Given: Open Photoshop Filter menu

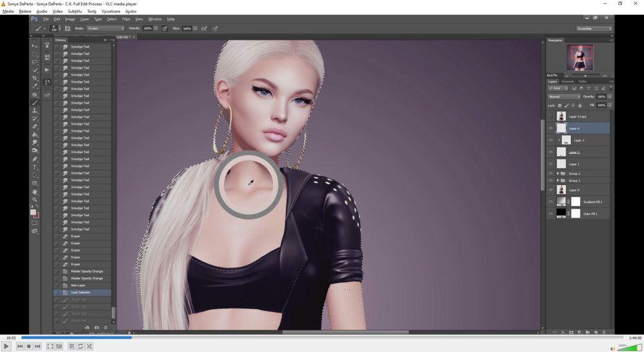Looking at the screenshot, I should (126, 19).
